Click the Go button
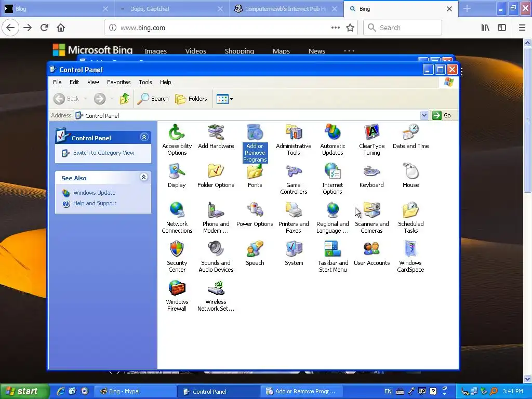Screen dimensions: 532x399 (x=442, y=115)
